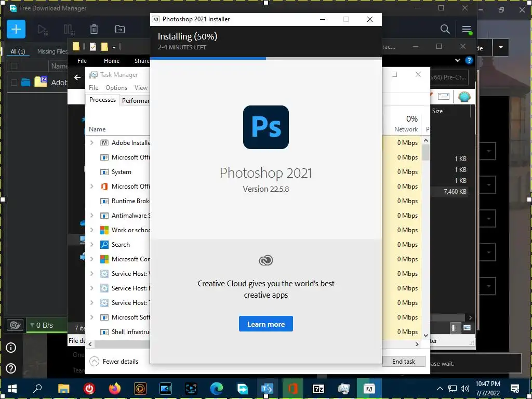Image resolution: width=532 pixels, height=399 pixels.
Task: Expand the Work or school process row
Action: (91, 230)
